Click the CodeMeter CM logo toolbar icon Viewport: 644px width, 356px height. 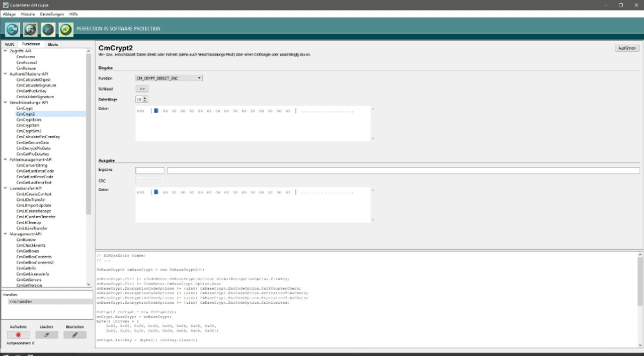[13, 30]
